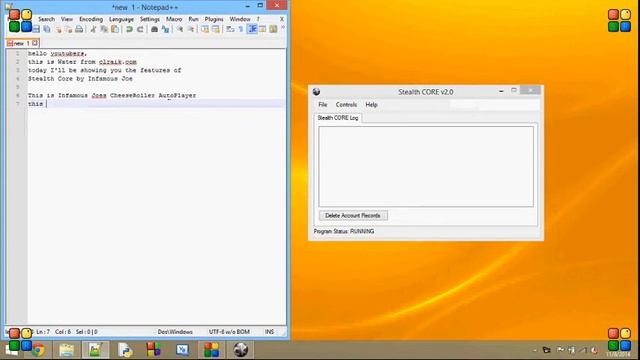This screenshot has height=360, width=640.
Task: Expand the toolbar overflow chevron
Action: tap(283, 28)
